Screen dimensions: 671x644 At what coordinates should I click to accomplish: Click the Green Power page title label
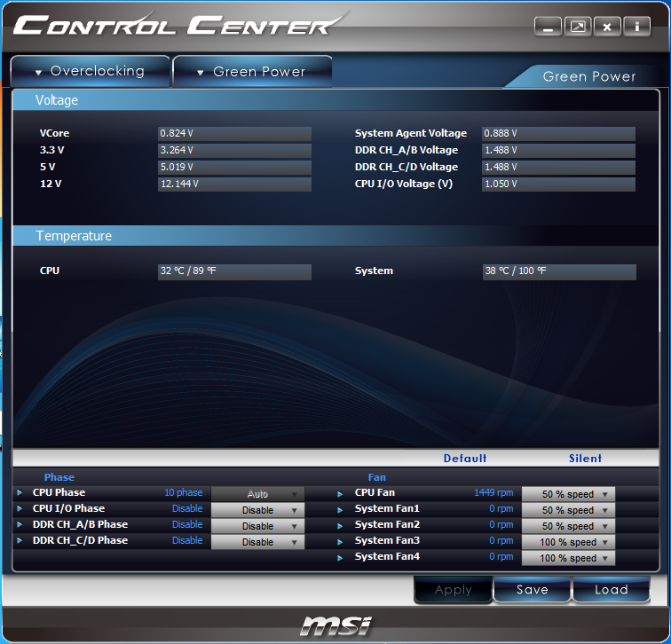tap(589, 76)
